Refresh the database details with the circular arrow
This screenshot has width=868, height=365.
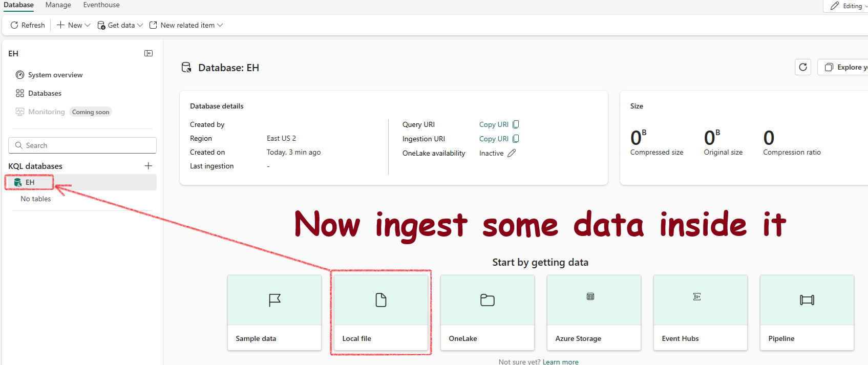pos(803,67)
